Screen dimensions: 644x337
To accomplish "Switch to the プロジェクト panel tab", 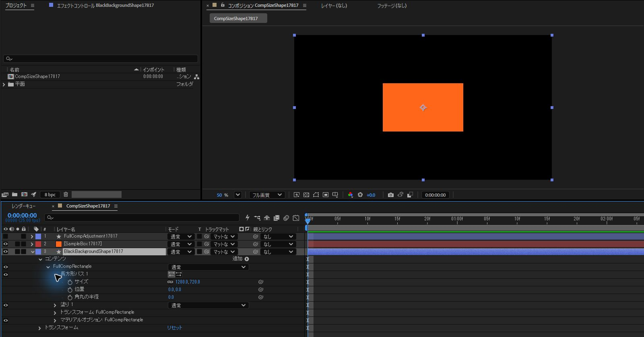I will [x=16, y=6].
